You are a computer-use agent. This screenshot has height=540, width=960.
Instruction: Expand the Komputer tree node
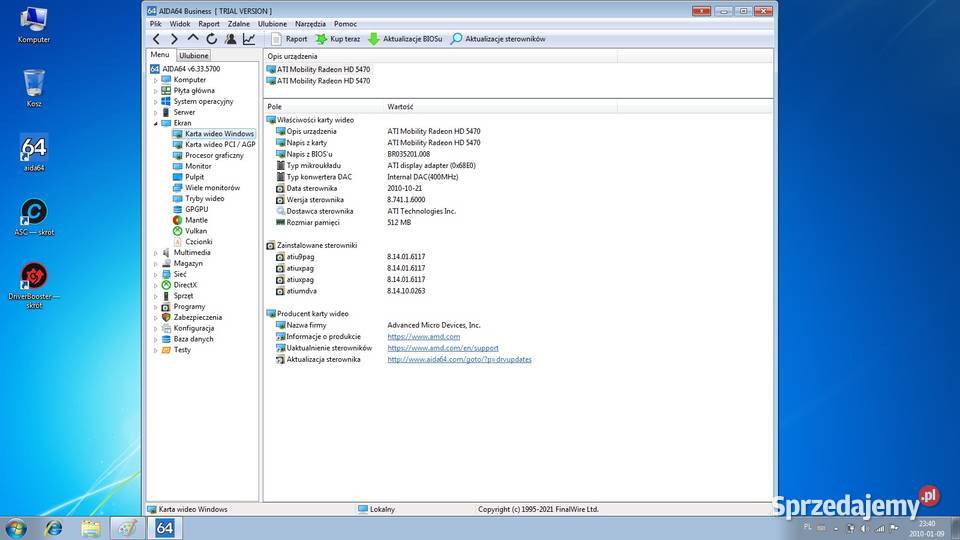[x=156, y=80]
